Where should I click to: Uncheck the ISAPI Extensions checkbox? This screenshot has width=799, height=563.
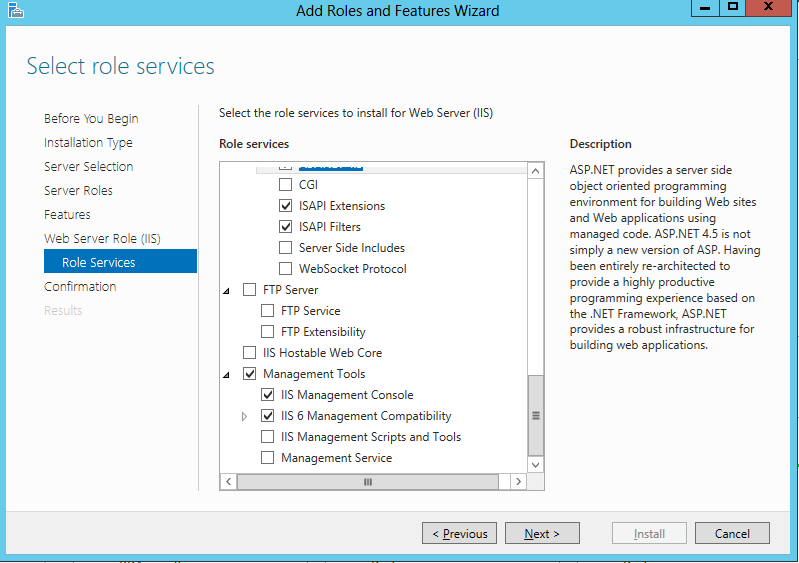285,205
